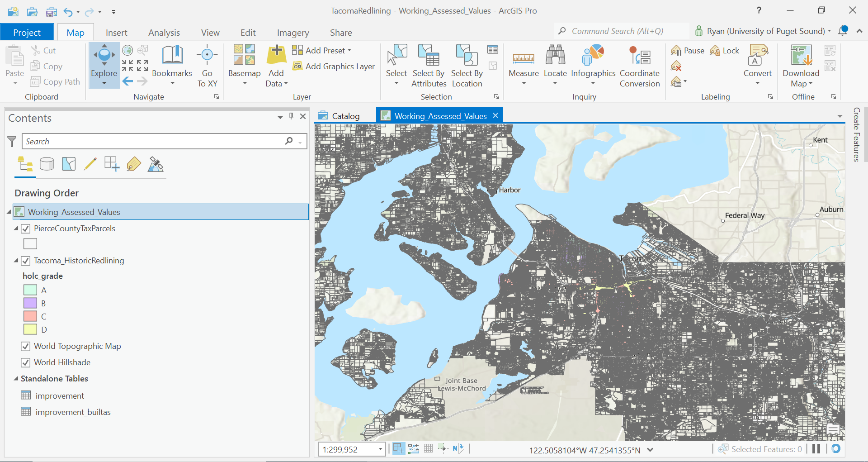Click Convert labels to annotation
The height and width of the screenshot is (462, 868).
tap(758, 65)
